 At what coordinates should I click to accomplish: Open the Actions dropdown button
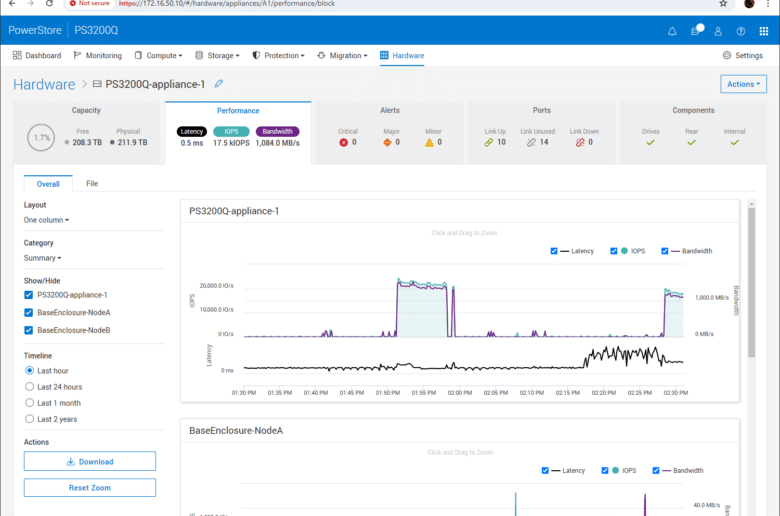743,84
